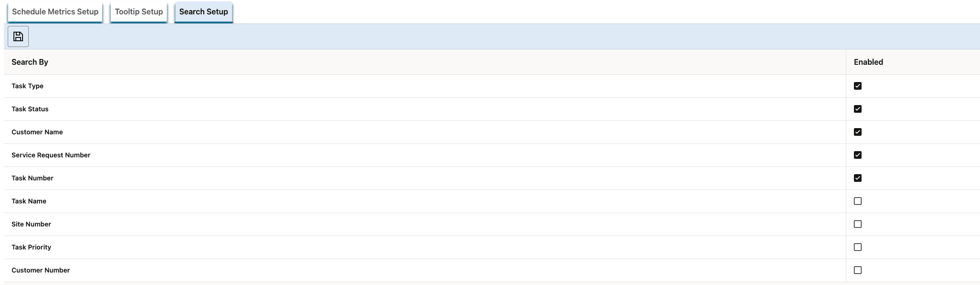Enable searching by Task Name
The height and width of the screenshot is (285, 980).
[x=858, y=201]
